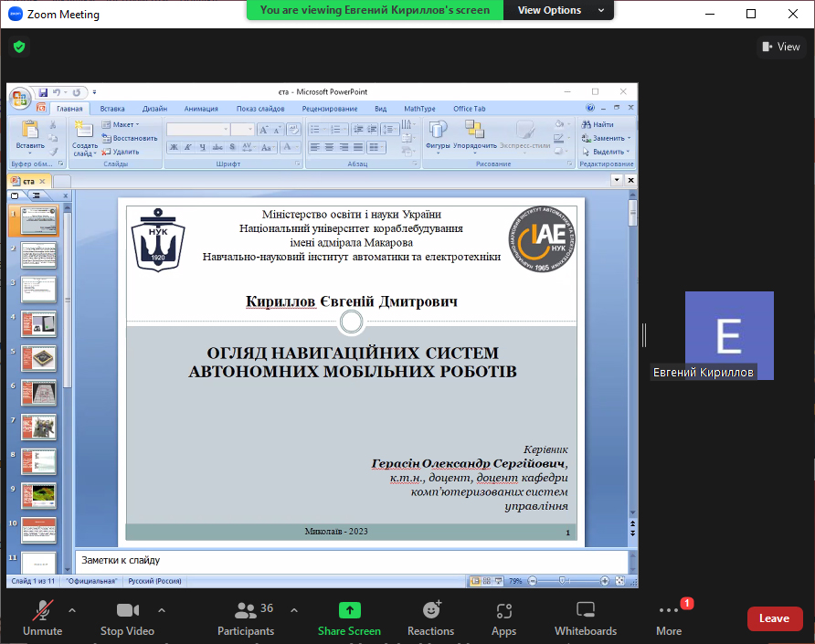Click the Unmute microphone icon

coord(42,610)
